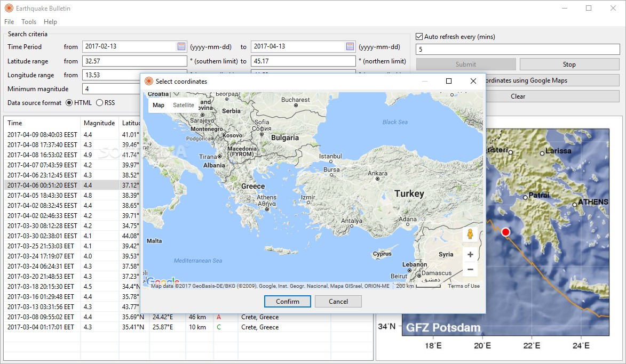Click green C status in 2017-03-04 row
626x364 pixels.
click(219, 327)
